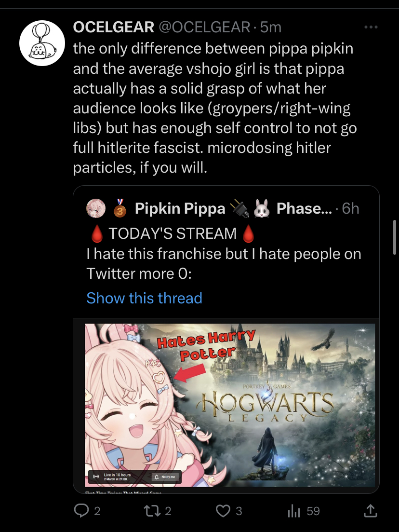Viewport: 399px width, 532px height.
Task: Click the 5m timestamp of the tweet
Action: [x=271, y=27]
